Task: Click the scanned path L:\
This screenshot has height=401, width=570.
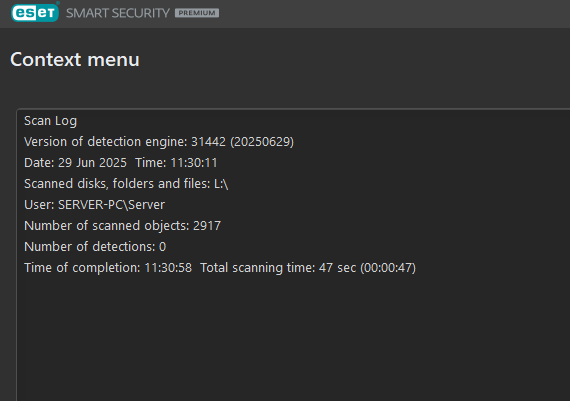Action: pos(221,184)
